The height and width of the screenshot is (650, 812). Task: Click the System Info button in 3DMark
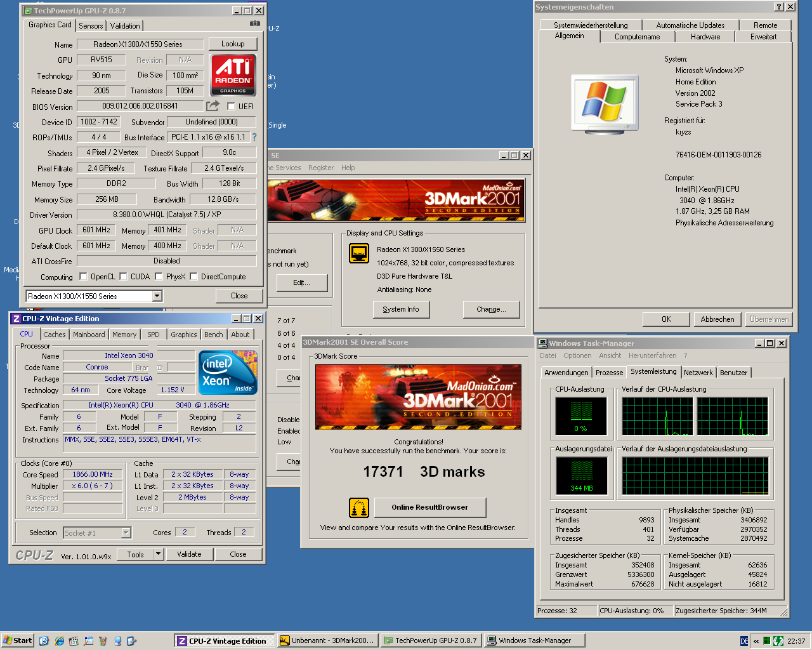tap(401, 310)
